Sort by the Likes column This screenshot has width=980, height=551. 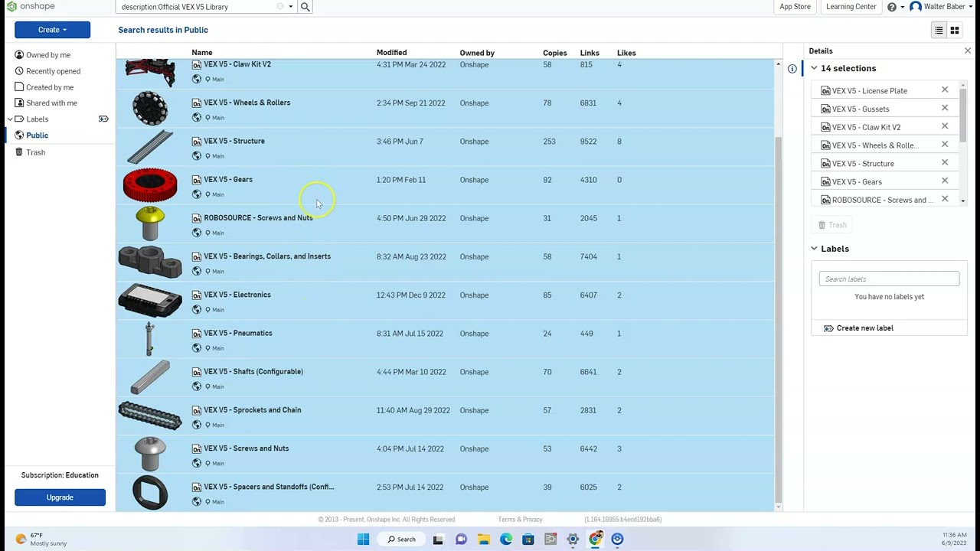pos(626,53)
